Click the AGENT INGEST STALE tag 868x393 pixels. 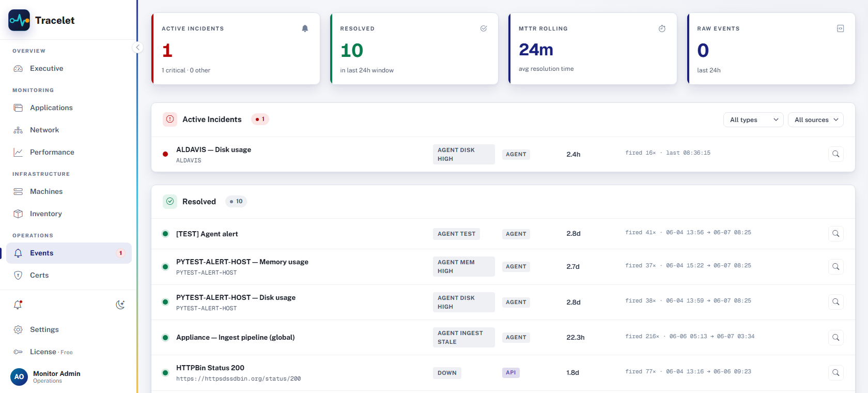pyautogui.click(x=464, y=337)
